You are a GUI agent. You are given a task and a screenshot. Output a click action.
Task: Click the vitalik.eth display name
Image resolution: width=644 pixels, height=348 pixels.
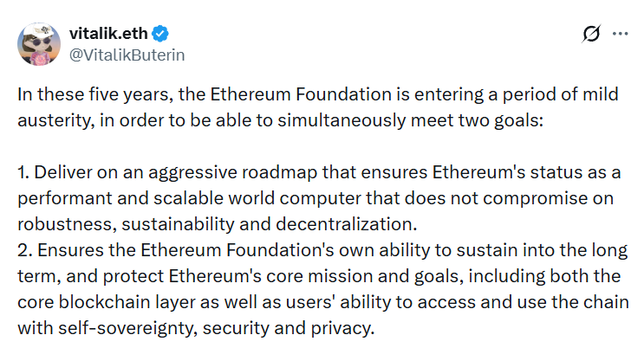point(109,34)
